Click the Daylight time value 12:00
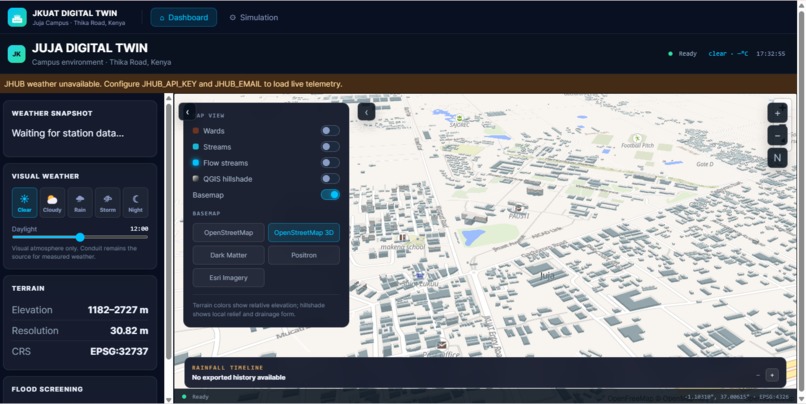Image resolution: width=806 pixels, height=404 pixels. pyautogui.click(x=139, y=229)
